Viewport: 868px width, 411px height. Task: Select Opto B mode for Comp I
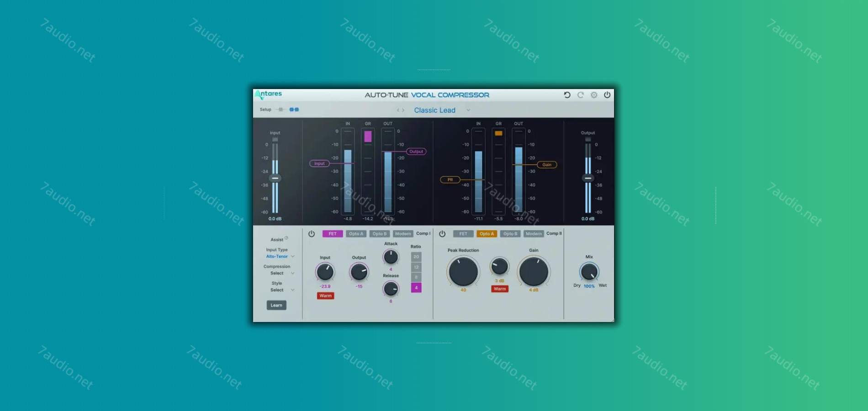[380, 234]
